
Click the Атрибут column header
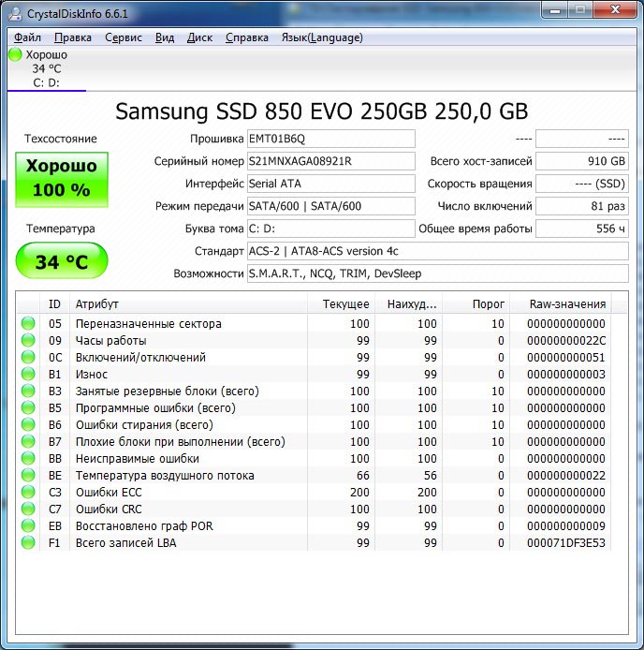(x=187, y=304)
